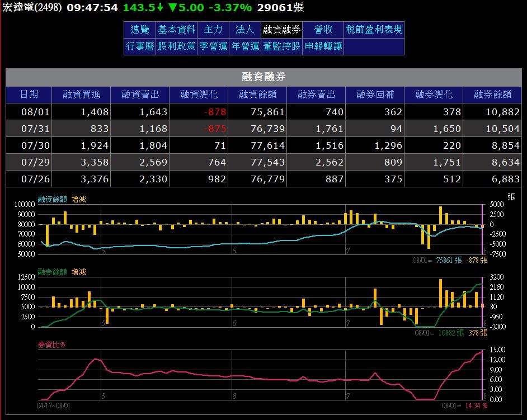Click the 77,614 margin balance value
Viewport: 527px width, 420px height.
click(268, 145)
